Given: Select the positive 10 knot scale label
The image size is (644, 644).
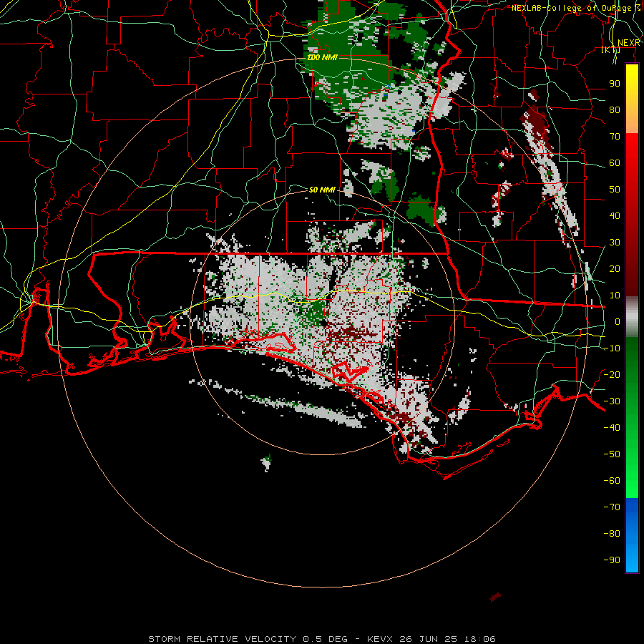Looking at the screenshot, I should pos(615,296).
